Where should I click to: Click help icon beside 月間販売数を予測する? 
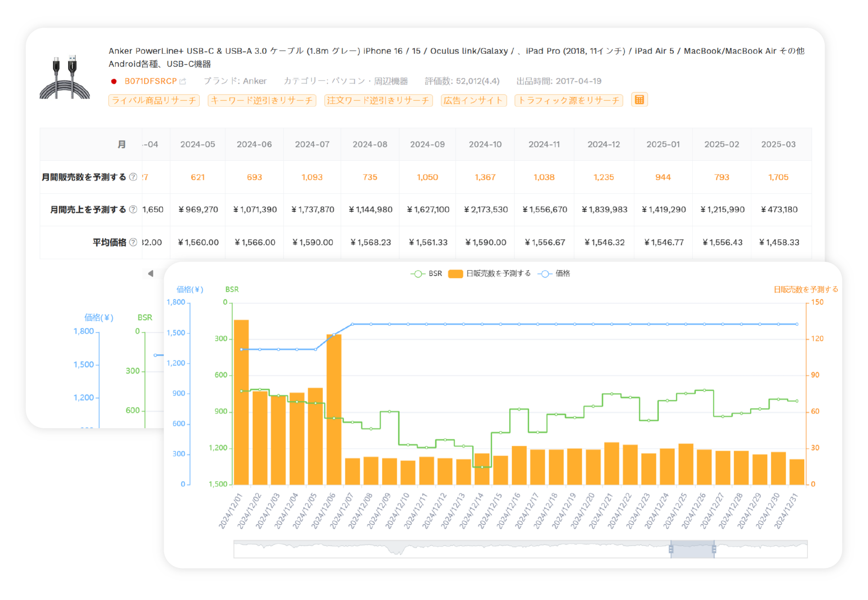133,177
